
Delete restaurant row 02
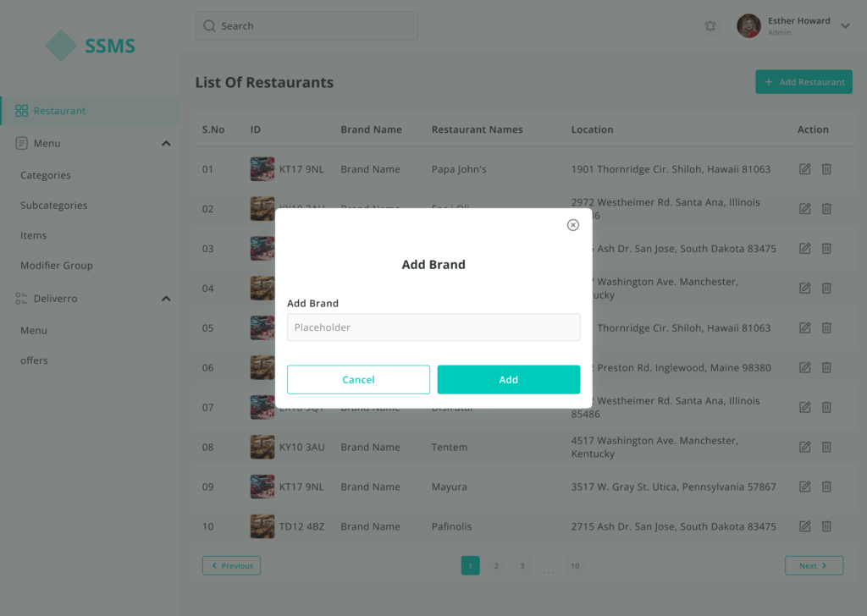(x=826, y=209)
